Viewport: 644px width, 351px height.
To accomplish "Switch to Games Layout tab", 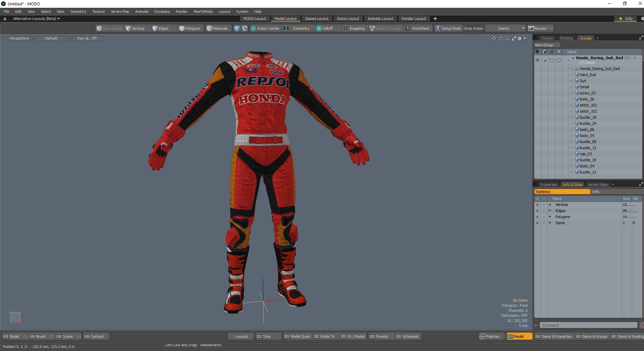I will (317, 19).
